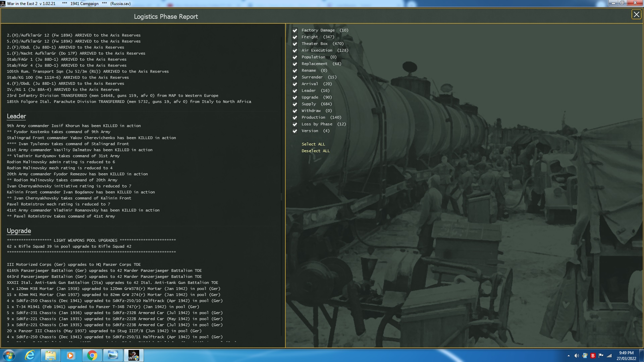Viewport: 644px width, 362px height.
Task: Open Google Chrome from taskbar
Action: point(92,355)
